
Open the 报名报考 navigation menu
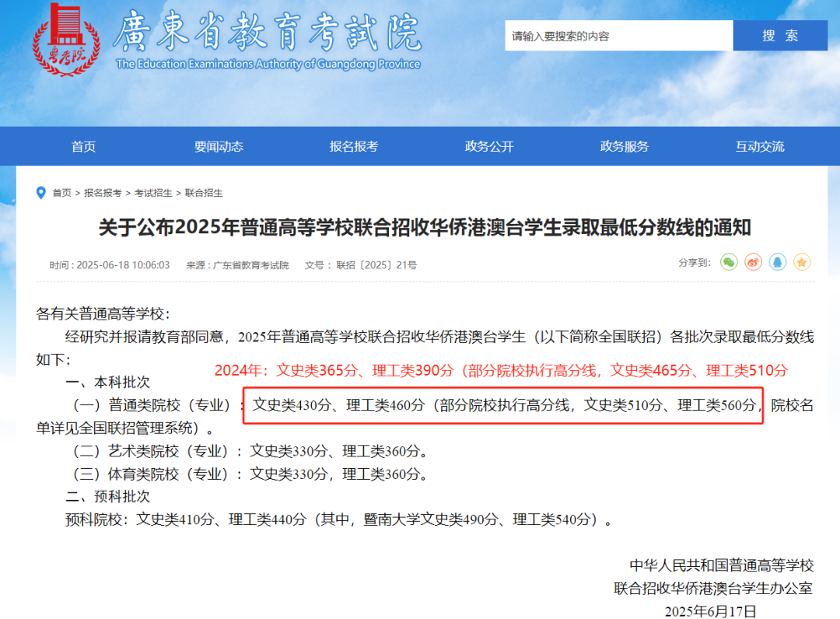(x=354, y=146)
